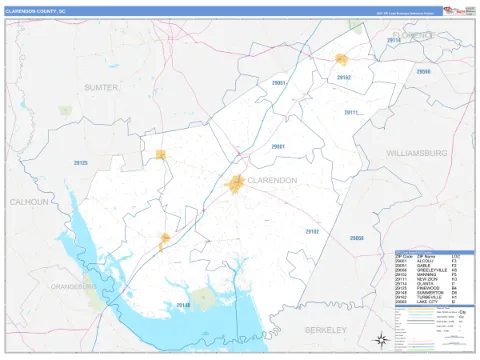Click ZIP label 29114 on the map
Image resolution: width=480 pixels, height=360 pixels.
tap(394, 40)
